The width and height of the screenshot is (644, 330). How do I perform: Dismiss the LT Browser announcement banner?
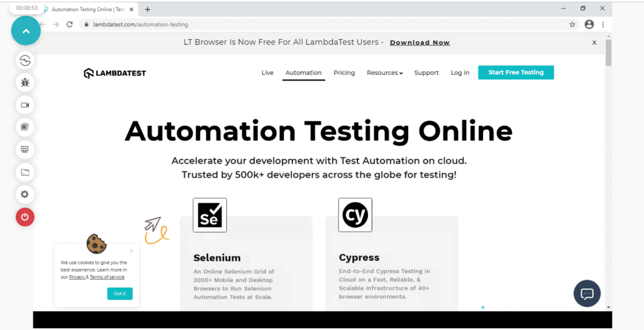click(594, 43)
